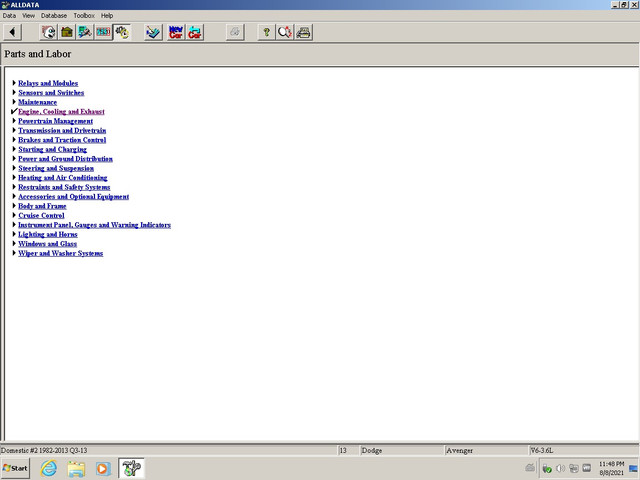Screen dimensions: 640x480
Task: Click the red numeric display toolbar icon
Action: click(103, 32)
